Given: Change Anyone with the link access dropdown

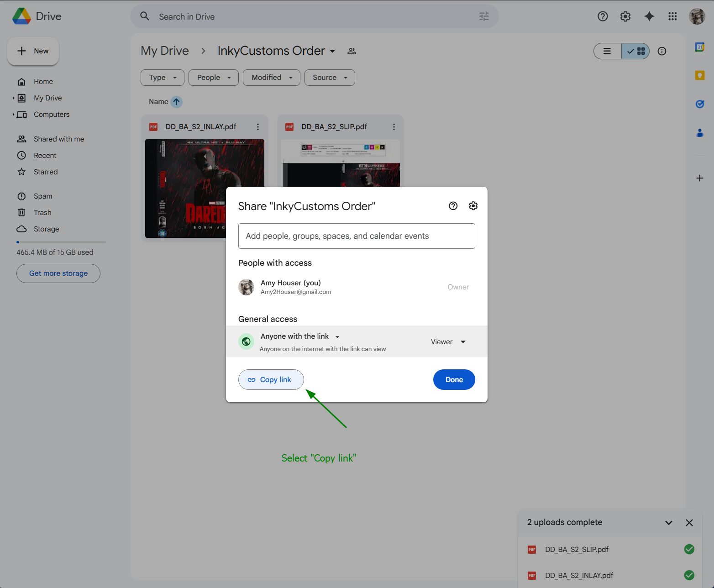Looking at the screenshot, I should (x=300, y=336).
